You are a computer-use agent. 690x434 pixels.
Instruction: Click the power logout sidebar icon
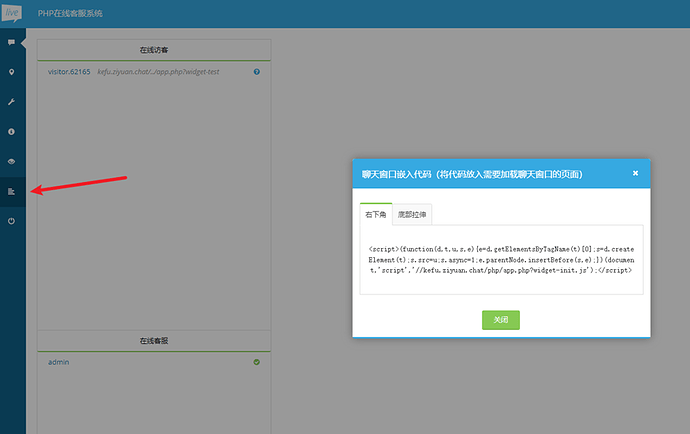tap(11, 221)
